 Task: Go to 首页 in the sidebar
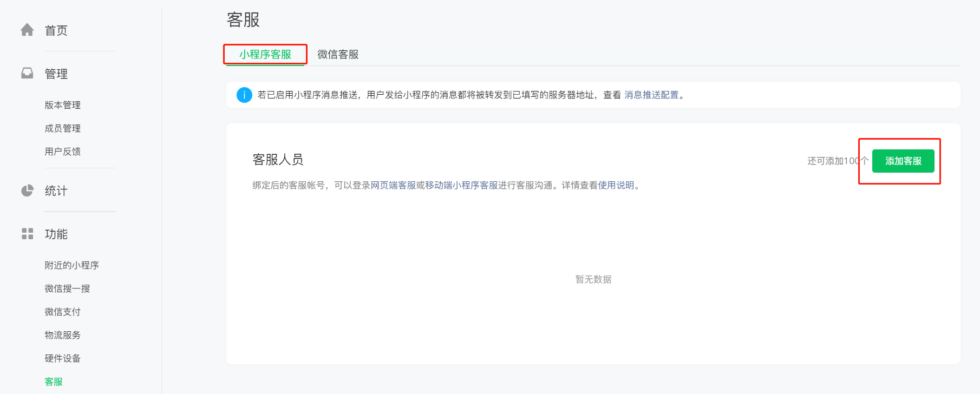click(x=56, y=30)
